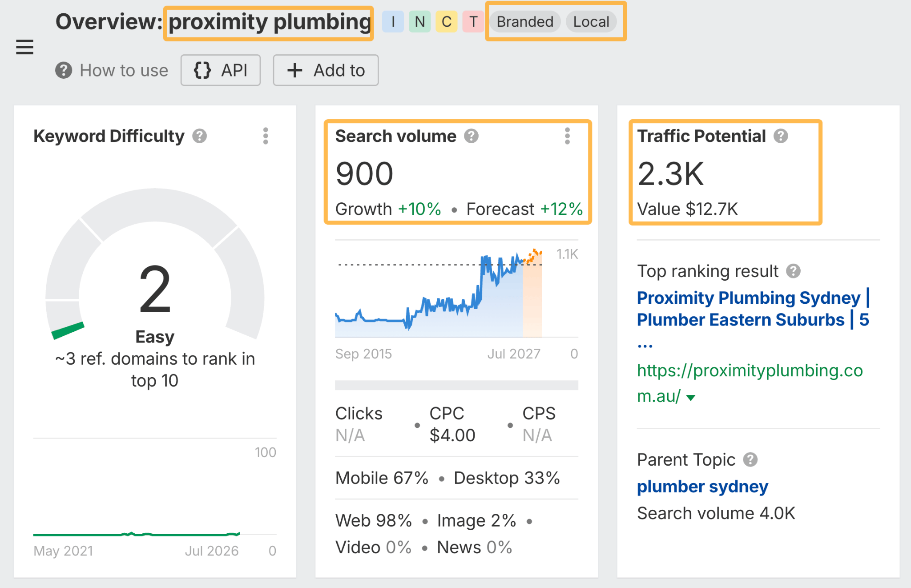911x588 pixels.
Task: Click the search volume value 900
Action: (x=364, y=173)
